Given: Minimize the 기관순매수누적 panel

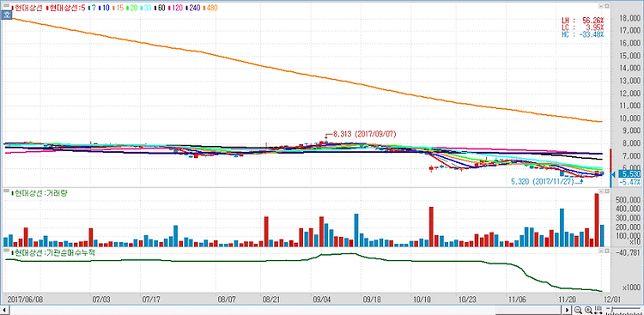Looking at the screenshot, I should pos(601,251).
